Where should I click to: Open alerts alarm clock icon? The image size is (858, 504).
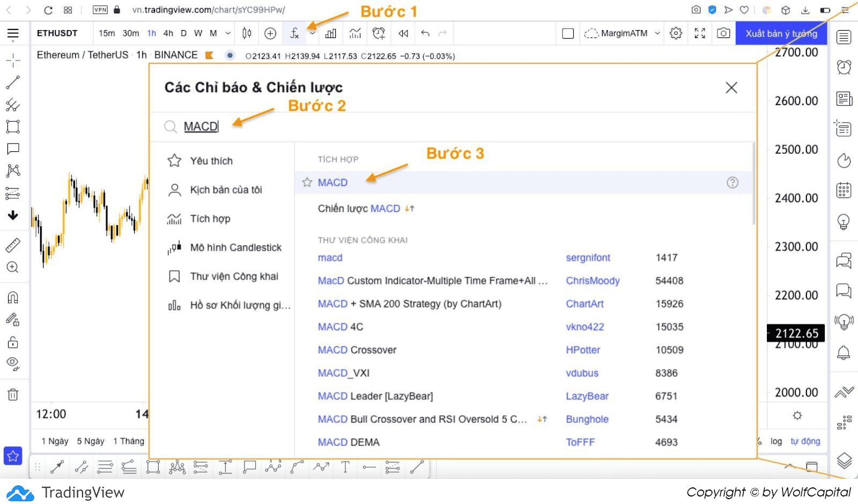coord(844,67)
